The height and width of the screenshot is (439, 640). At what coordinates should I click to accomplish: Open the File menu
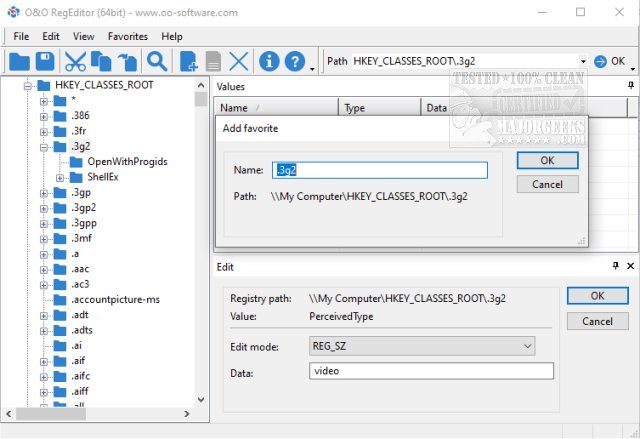click(21, 36)
